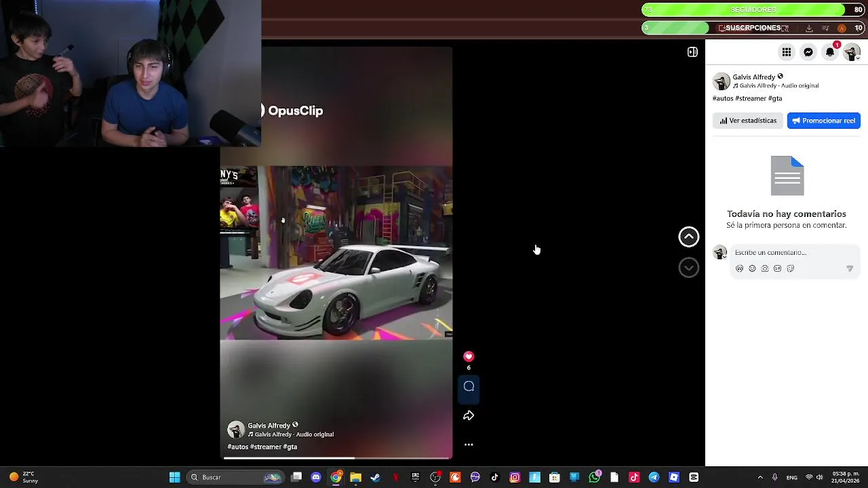This screenshot has width=868, height=488.
Task: Share the reel with the arrow icon
Action: (x=469, y=415)
